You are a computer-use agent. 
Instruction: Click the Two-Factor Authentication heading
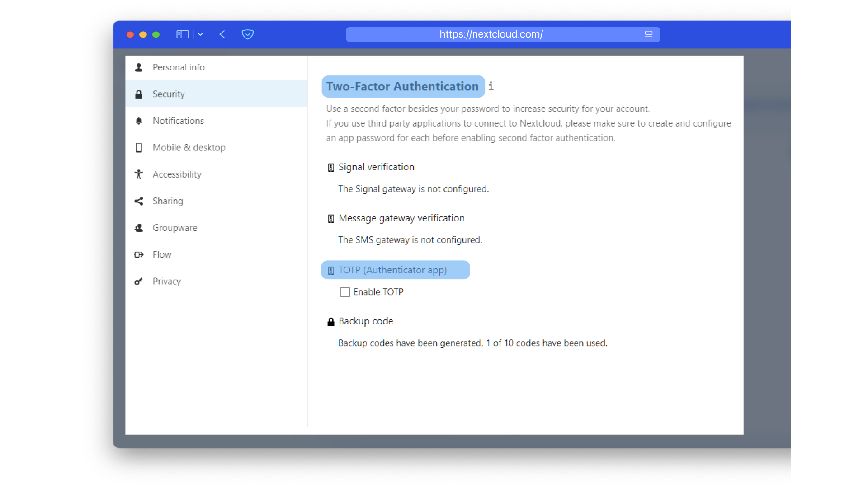402,86
